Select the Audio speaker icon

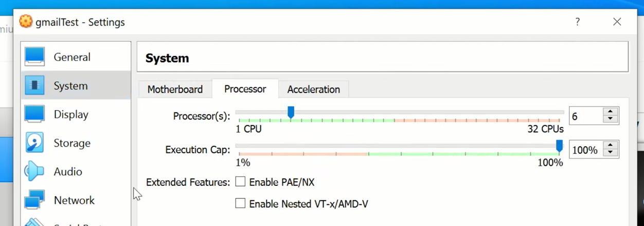coord(34,171)
